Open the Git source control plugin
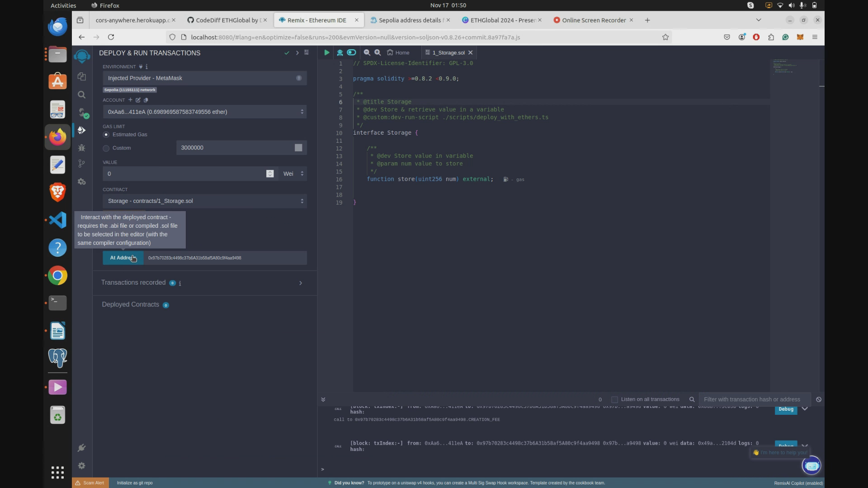 pyautogui.click(x=82, y=164)
